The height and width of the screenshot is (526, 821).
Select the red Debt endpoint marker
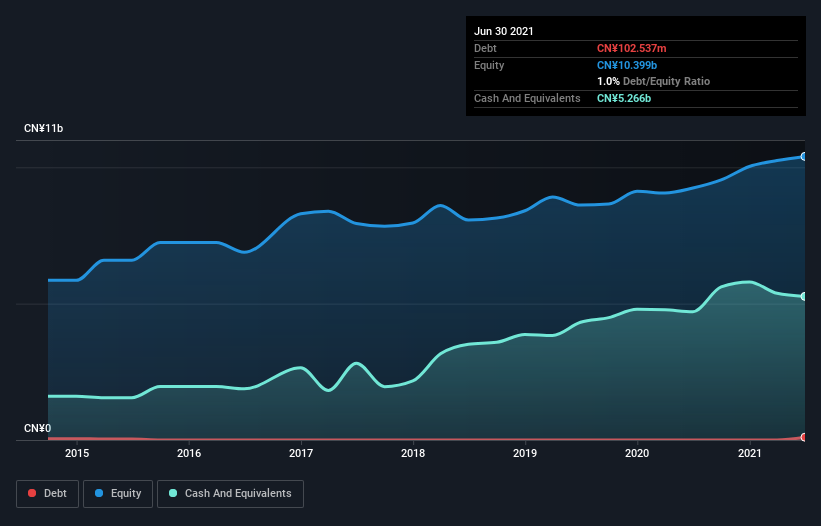tap(803, 437)
